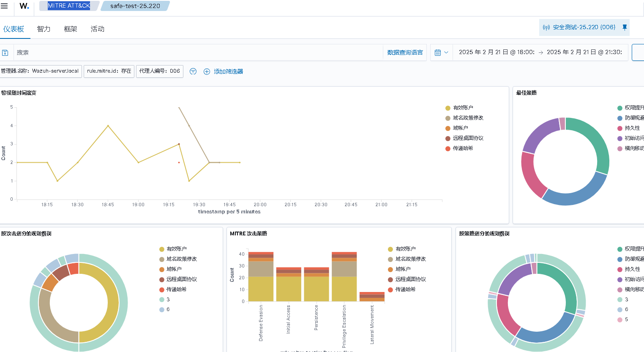This screenshot has width=644, height=352.
Task: Click the Defense Evasion stacked bar
Action: point(261,277)
